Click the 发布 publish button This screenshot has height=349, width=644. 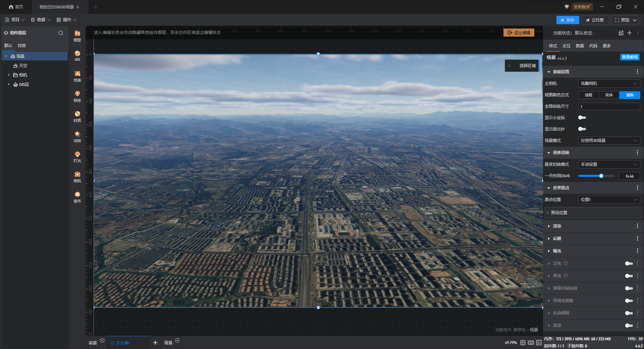click(x=567, y=20)
